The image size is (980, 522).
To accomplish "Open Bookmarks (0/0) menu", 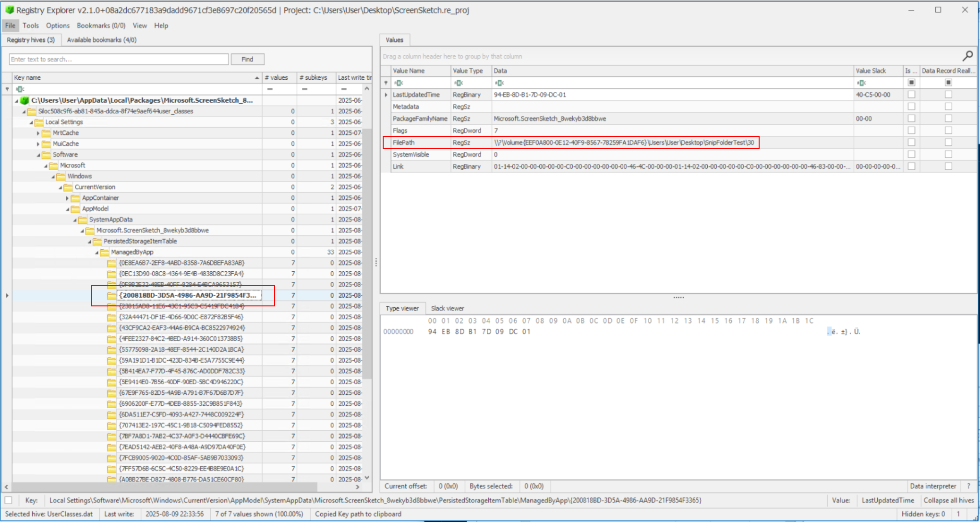I will pyautogui.click(x=101, y=25).
